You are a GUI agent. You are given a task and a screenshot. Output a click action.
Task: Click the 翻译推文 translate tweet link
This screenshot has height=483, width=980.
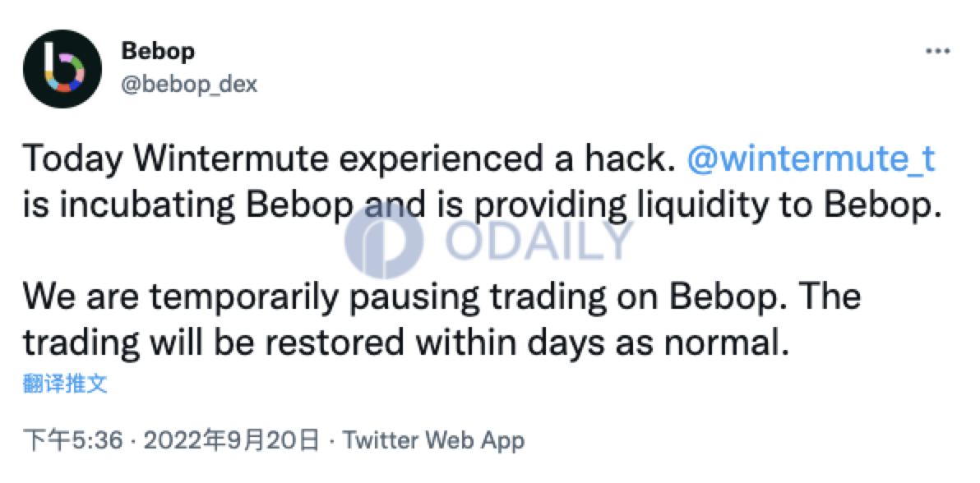66,384
